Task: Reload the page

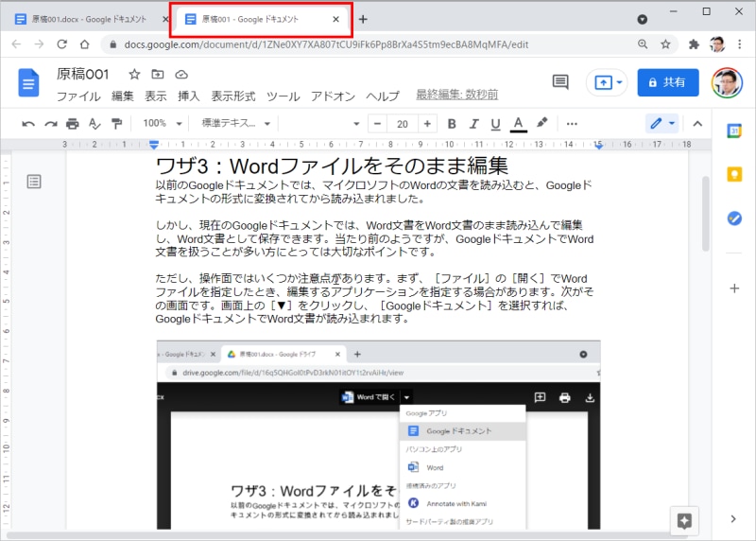Action: (x=61, y=44)
